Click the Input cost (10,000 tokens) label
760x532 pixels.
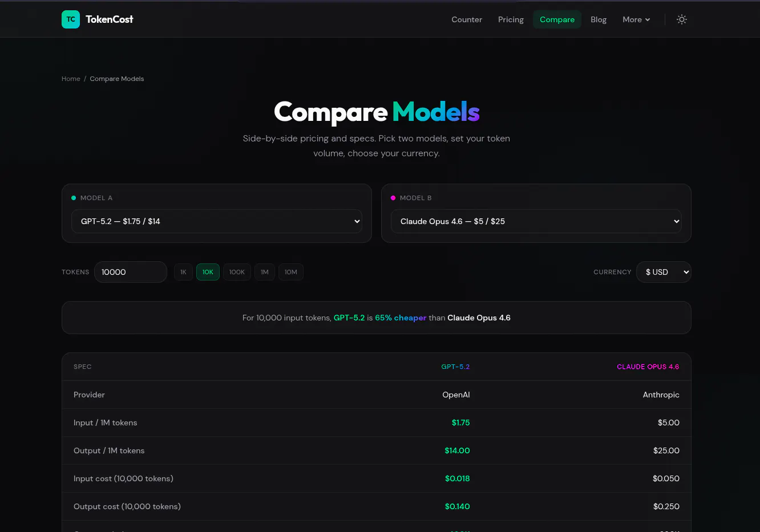point(123,478)
